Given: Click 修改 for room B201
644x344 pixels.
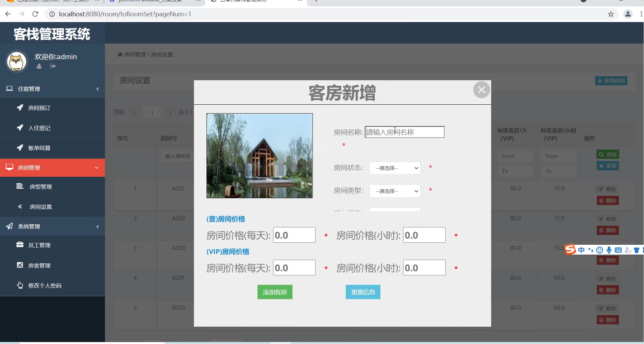Looking at the screenshot, I should tap(607, 279).
